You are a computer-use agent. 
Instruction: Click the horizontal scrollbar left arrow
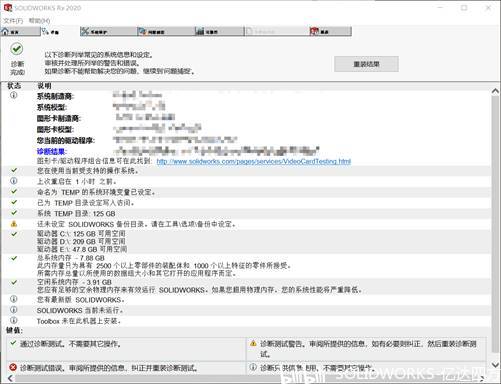[10, 378]
